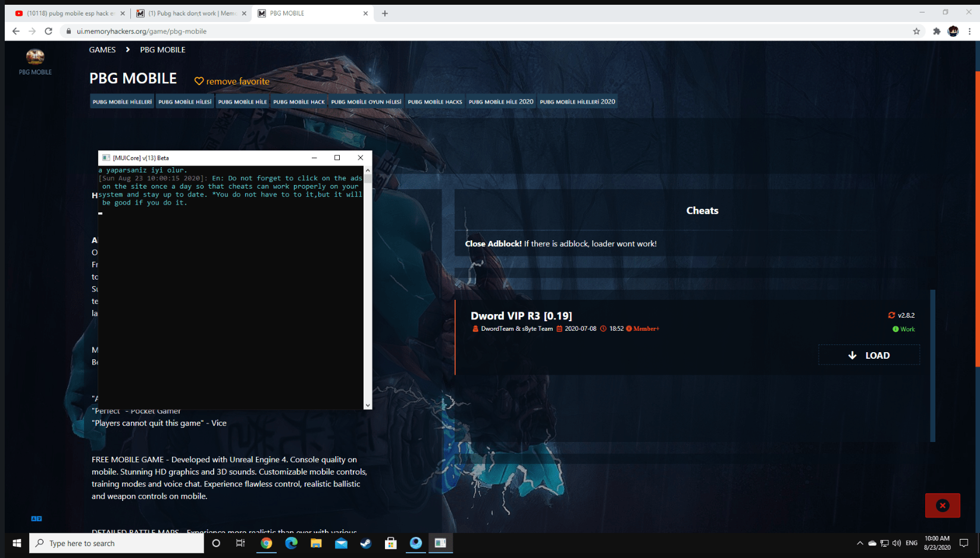
Task: Click the Member+ badge on the cheat
Action: tap(643, 328)
